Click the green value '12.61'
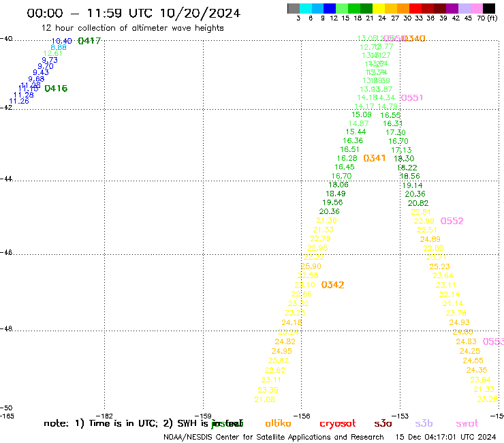 point(52,53)
